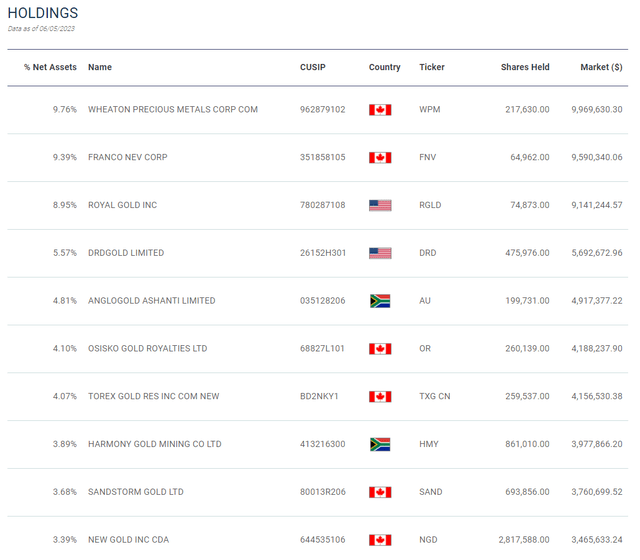Select FRANCO NEV CORP name

click(128, 157)
